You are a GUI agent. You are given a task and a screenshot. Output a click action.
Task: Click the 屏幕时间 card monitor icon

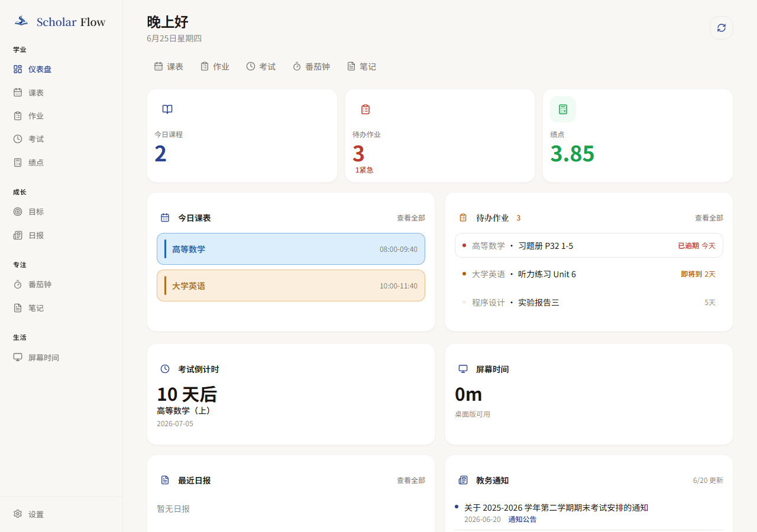(463, 369)
